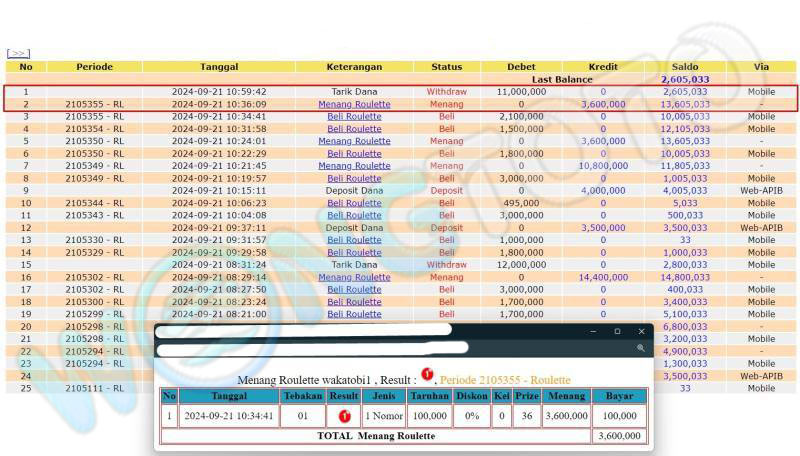Screen dimensions: 800x456
Task: Click the red ball icon beside the 'Result :' heading
Action: pyautogui.click(x=426, y=374)
